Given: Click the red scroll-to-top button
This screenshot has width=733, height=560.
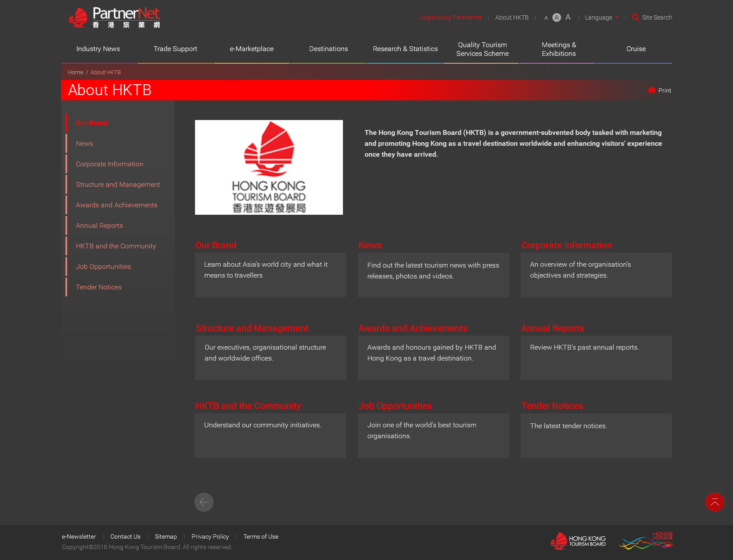Looking at the screenshot, I should click(x=714, y=502).
